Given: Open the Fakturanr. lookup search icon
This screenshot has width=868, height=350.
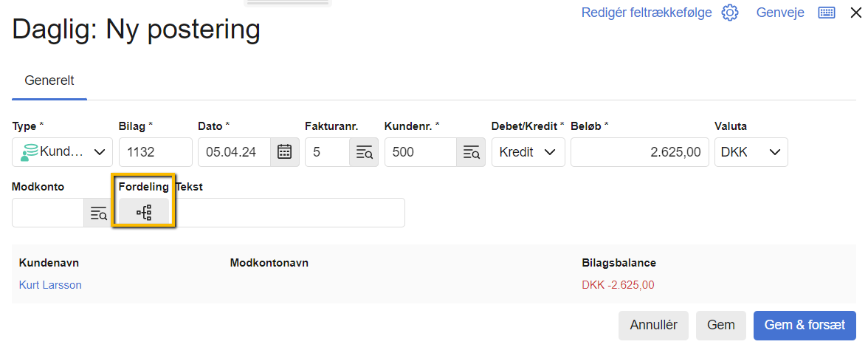Looking at the screenshot, I should pyautogui.click(x=364, y=152).
